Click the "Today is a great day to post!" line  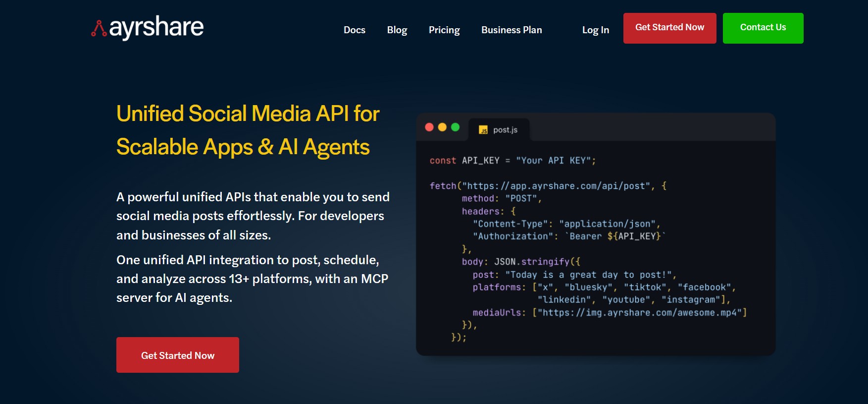point(574,275)
